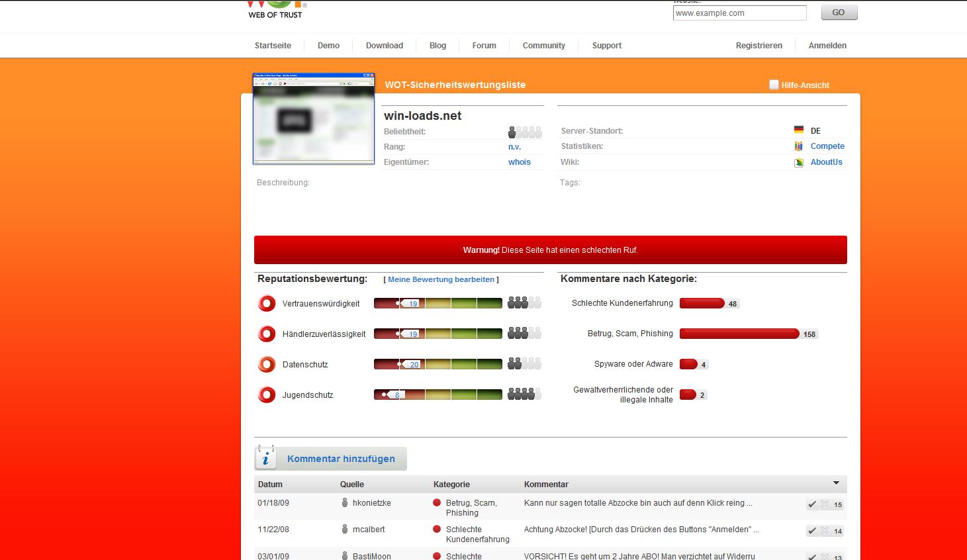The width and height of the screenshot is (967, 560).
Task: Click the Händlerzuverlässigkeit rating bar
Action: point(437,334)
